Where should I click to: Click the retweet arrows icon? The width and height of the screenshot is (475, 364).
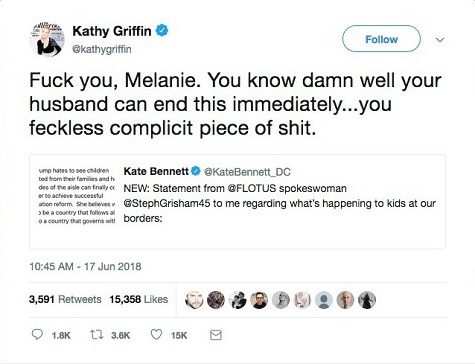[x=97, y=334]
